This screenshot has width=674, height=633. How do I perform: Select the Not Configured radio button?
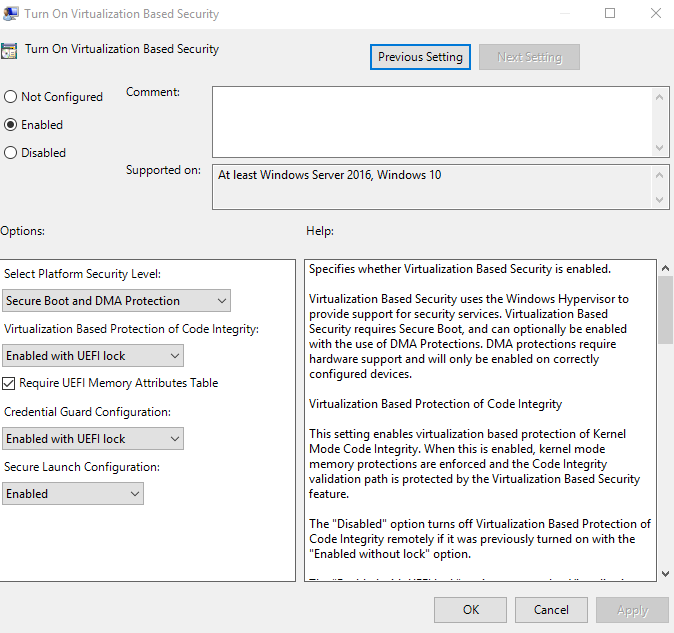pyautogui.click(x=11, y=97)
